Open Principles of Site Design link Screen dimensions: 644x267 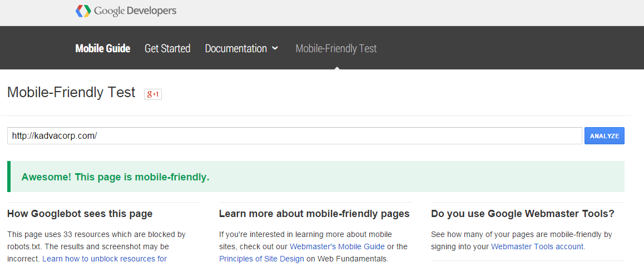coord(261,259)
